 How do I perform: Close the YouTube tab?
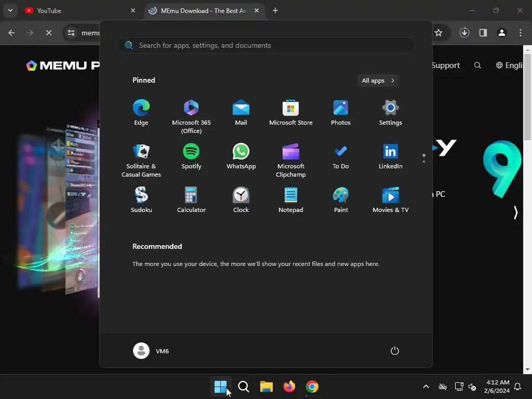coord(133,10)
